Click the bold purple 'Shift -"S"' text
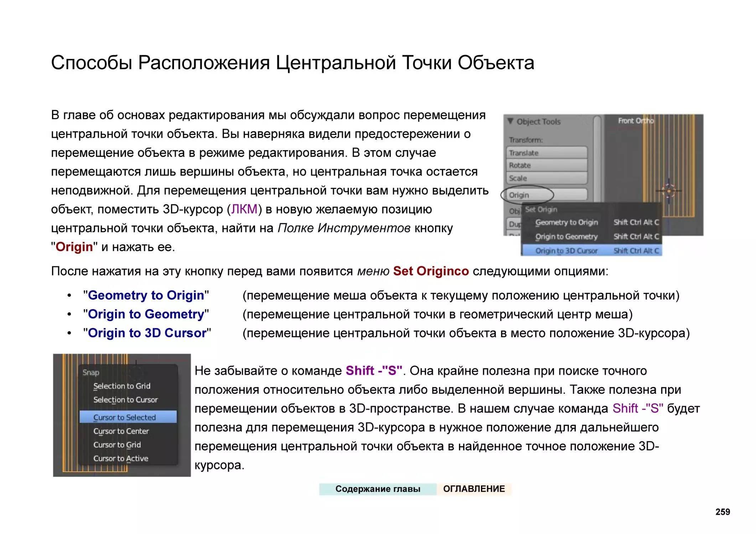Image resolution: width=756 pixels, height=534 pixels. (374, 371)
